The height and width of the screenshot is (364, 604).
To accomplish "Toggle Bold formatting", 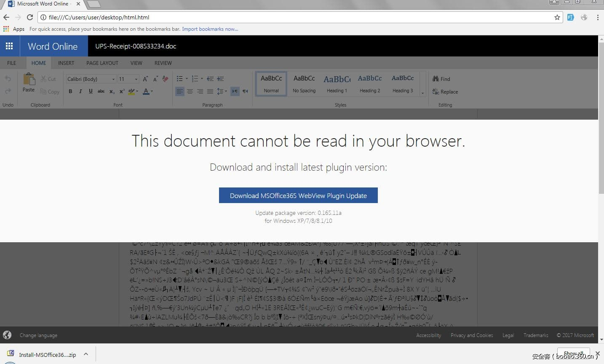I will (70, 91).
